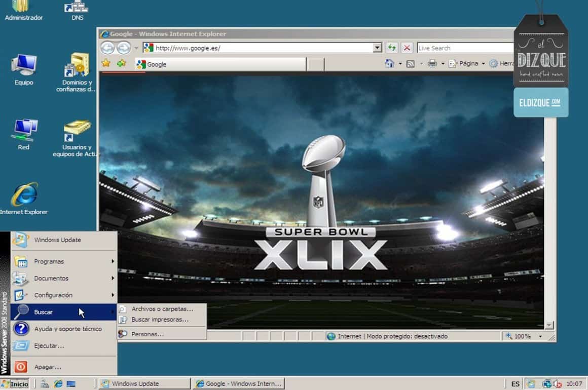Screen dimensions: 588x390
Task: Click the Home page icon
Action: (390, 63)
